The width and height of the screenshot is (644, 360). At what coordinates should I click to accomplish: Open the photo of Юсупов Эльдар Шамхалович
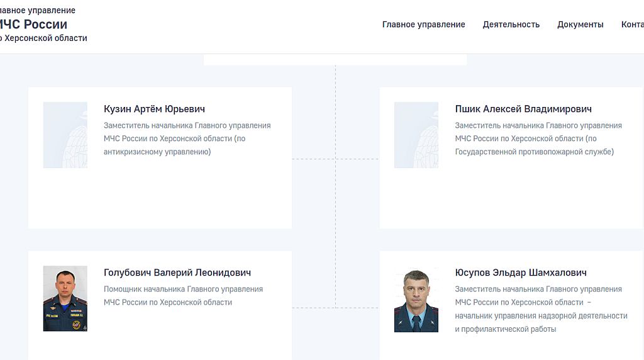416,300
